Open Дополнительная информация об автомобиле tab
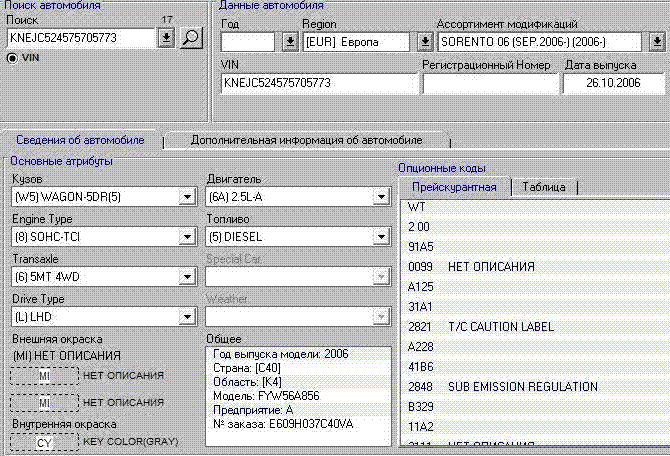The image size is (670, 456). [x=306, y=140]
